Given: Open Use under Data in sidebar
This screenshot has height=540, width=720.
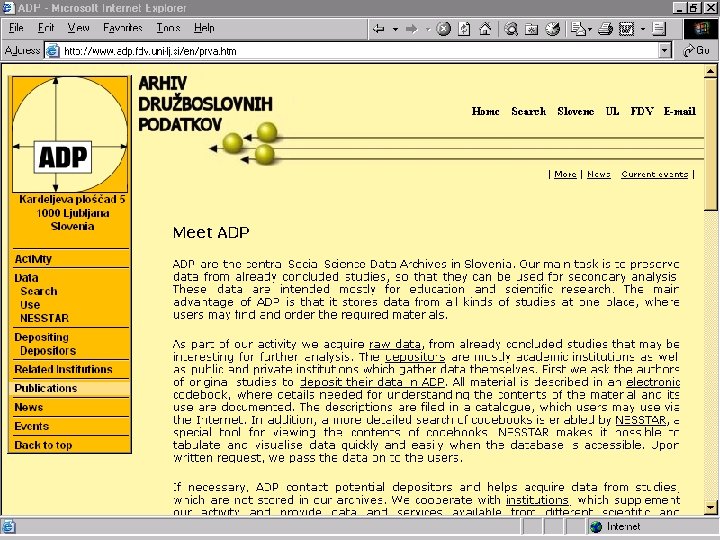Looking at the screenshot, I should point(30,305).
